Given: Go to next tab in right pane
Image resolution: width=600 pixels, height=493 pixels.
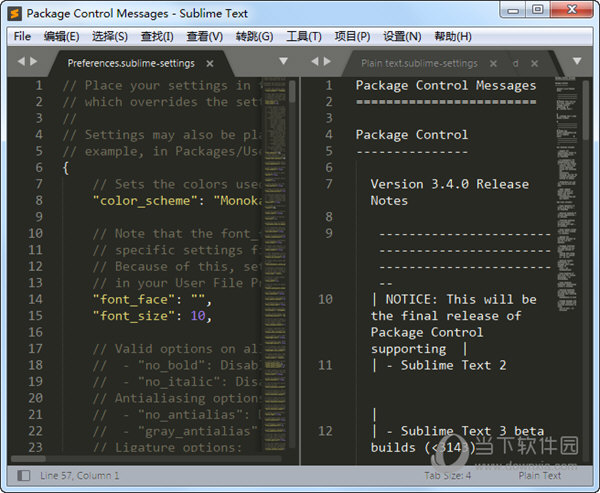Looking at the screenshot, I should pos(327,61).
